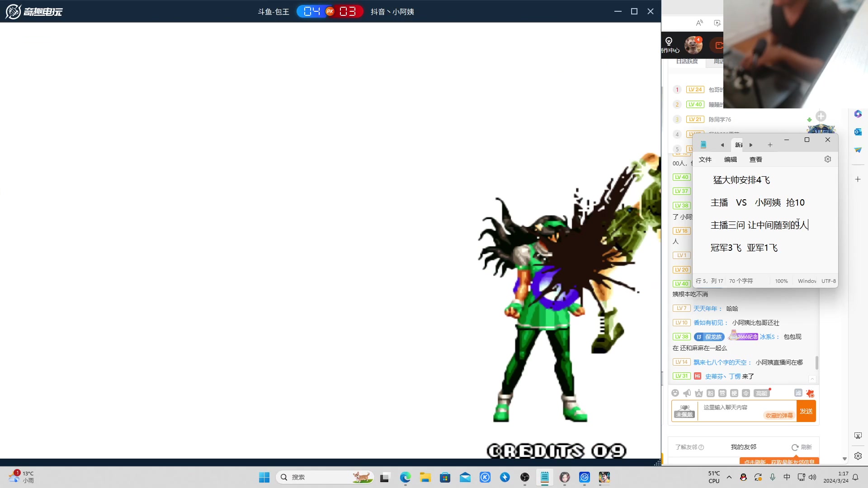
Task: Click the 未佩戴 fan medal selector
Action: 684,411
